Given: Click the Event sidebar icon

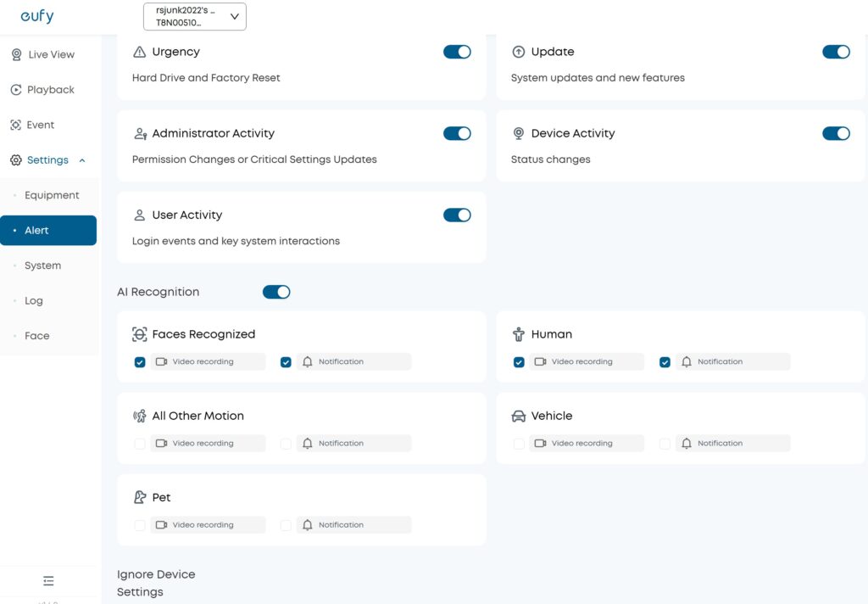Looking at the screenshot, I should [x=16, y=125].
